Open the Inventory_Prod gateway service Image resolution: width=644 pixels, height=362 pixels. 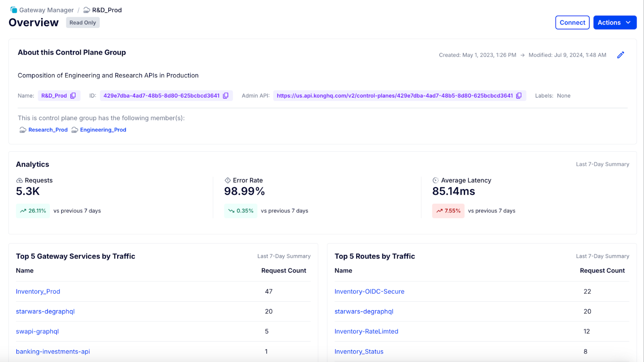coord(38,291)
